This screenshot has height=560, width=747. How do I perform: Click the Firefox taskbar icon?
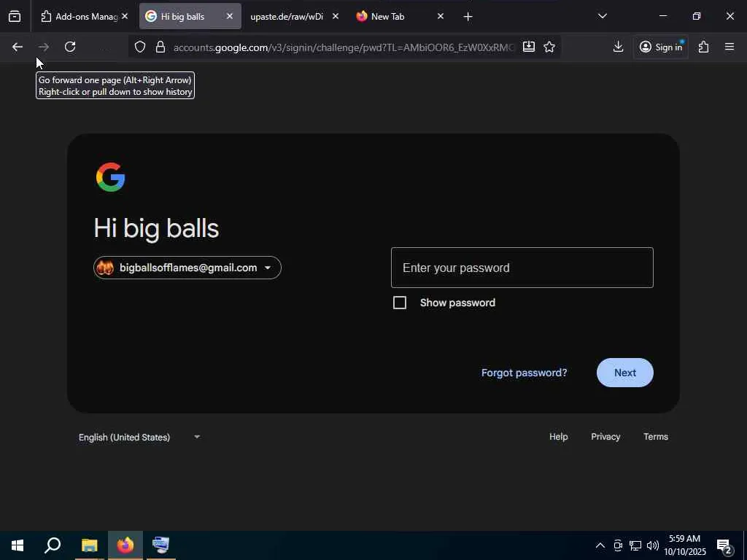tap(125, 545)
